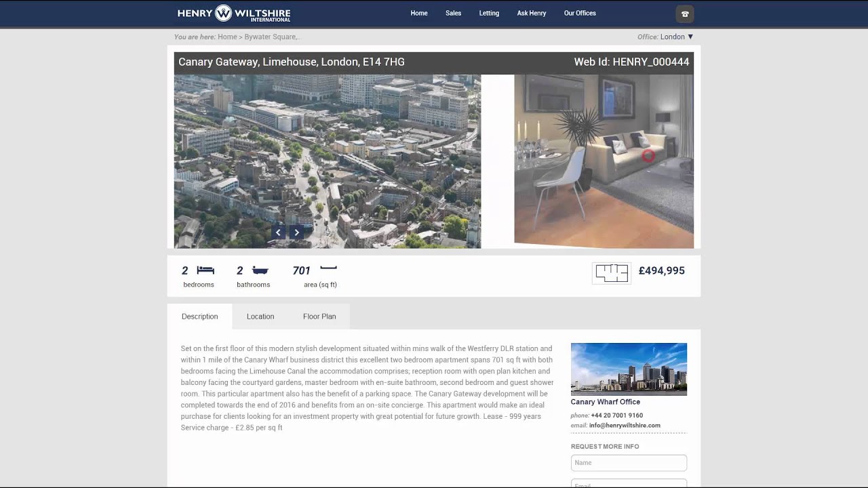
Task: Click the area measurement icon
Action: coord(328,268)
